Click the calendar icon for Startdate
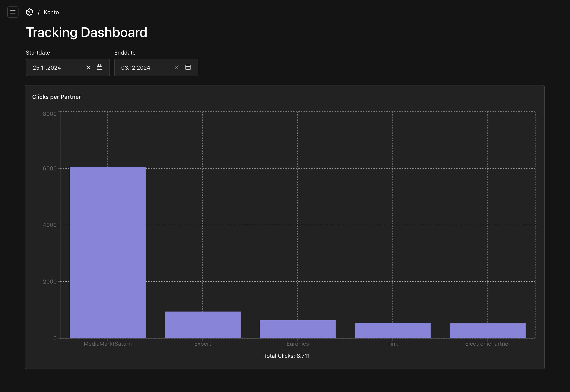This screenshot has height=392, width=570. click(100, 67)
